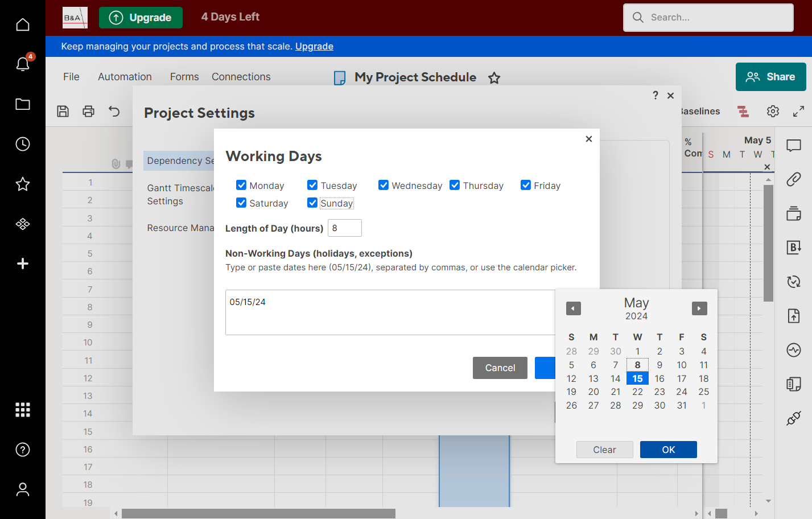This screenshot has width=812, height=519.
Task: Open Recents clock icon
Action: coord(23,144)
